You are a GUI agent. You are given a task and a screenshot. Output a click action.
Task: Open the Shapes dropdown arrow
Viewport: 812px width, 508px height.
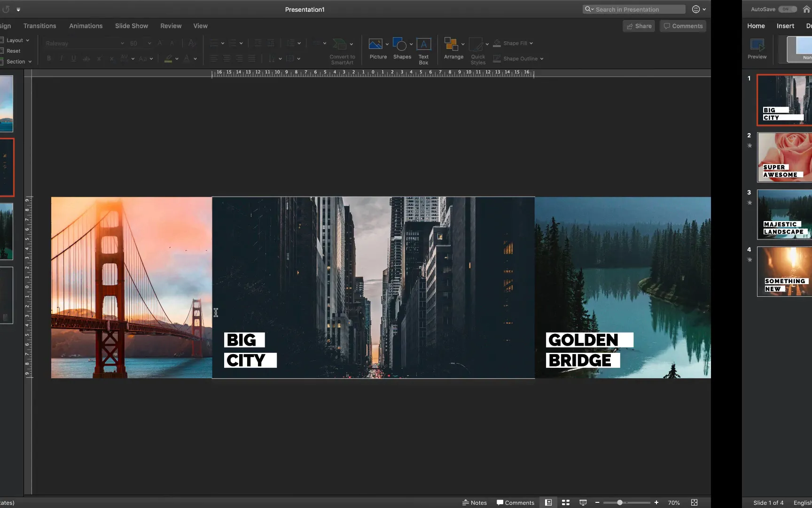[411, 44]
